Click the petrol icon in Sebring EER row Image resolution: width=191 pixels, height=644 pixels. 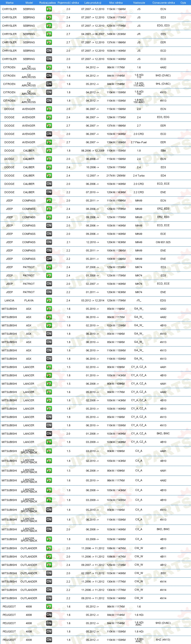pos(49,42)
